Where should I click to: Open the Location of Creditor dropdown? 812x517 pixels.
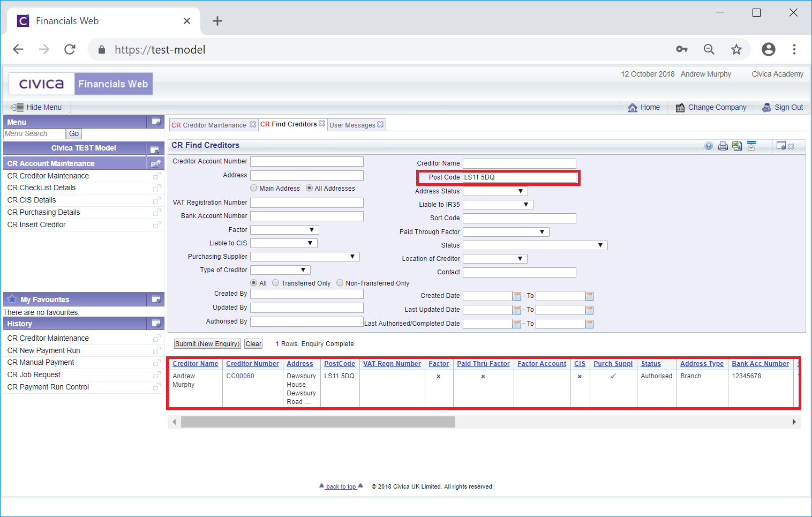point(495,259)
